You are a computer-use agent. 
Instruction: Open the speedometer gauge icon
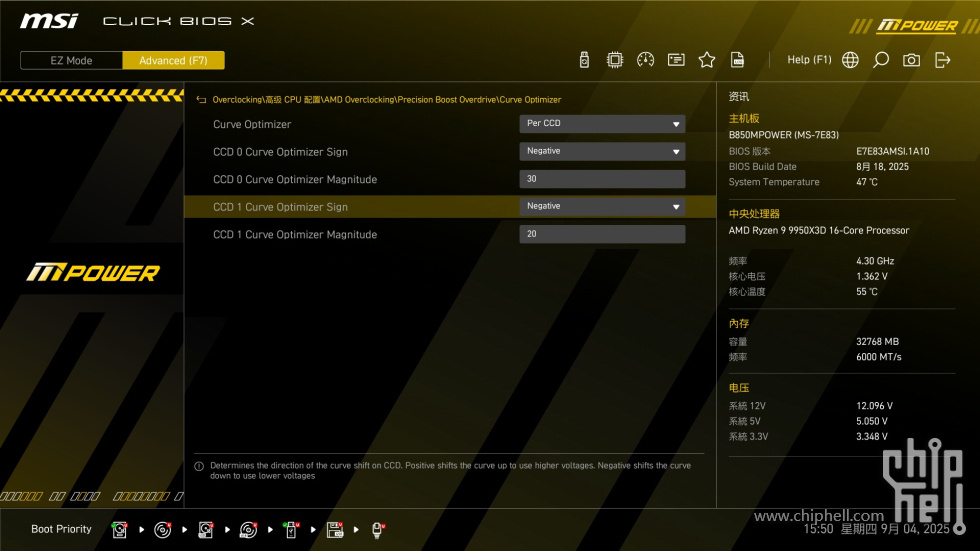(646, 60)
